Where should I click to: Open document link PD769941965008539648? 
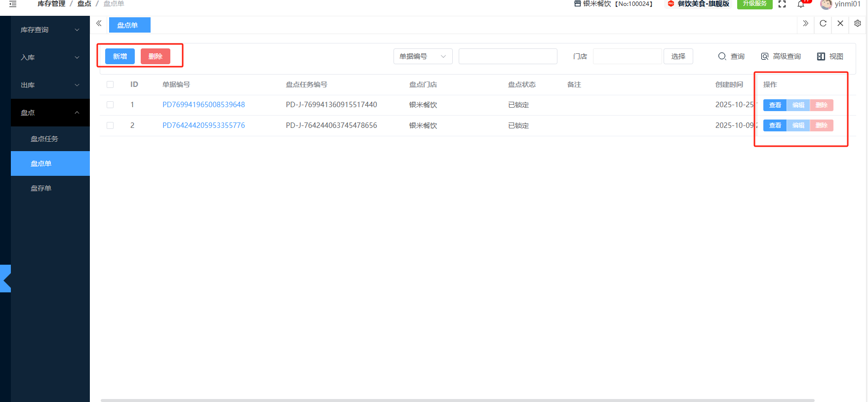click(x=203, y=105)
